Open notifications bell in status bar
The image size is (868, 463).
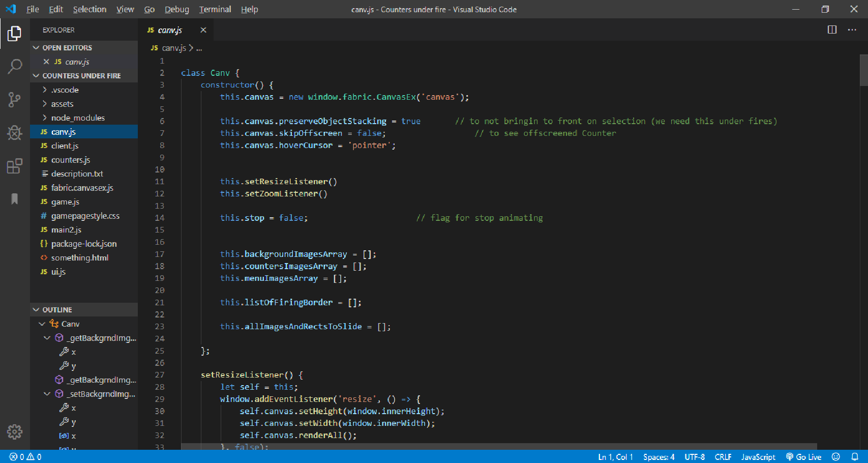855,457
